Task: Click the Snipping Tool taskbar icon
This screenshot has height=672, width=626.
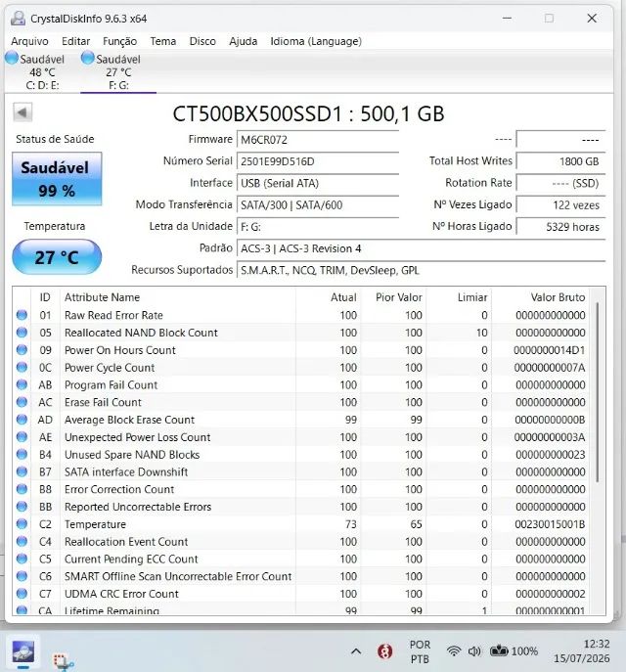Action: pyautogui.click(x=63, y=661)
